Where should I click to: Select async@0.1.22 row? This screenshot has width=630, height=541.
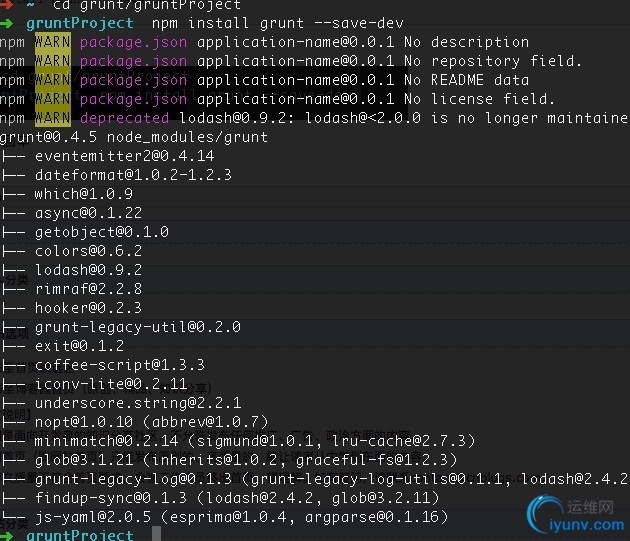(x=88, y=213)
